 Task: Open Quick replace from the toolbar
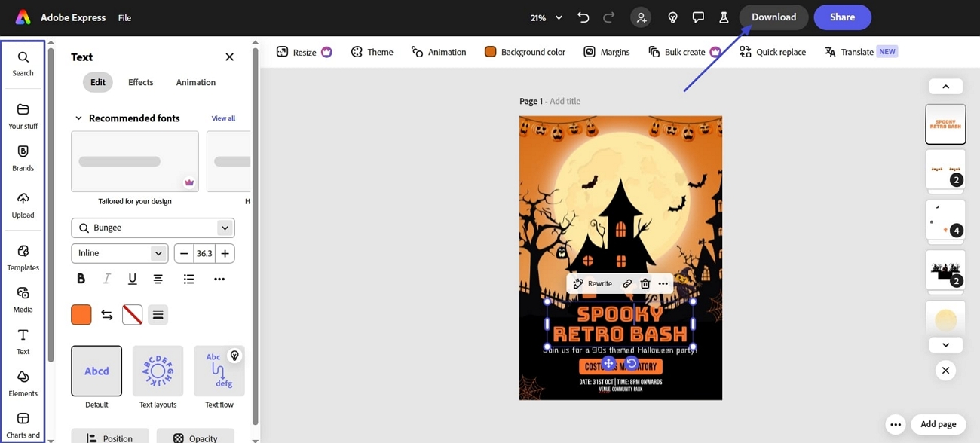click(773, 51)
